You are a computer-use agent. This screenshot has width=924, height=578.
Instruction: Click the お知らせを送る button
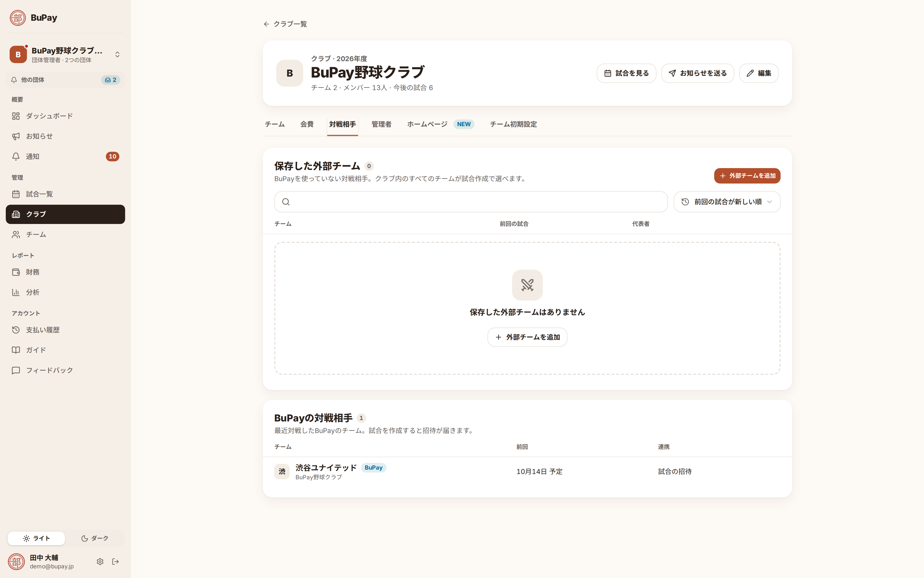tap(698, 73)
